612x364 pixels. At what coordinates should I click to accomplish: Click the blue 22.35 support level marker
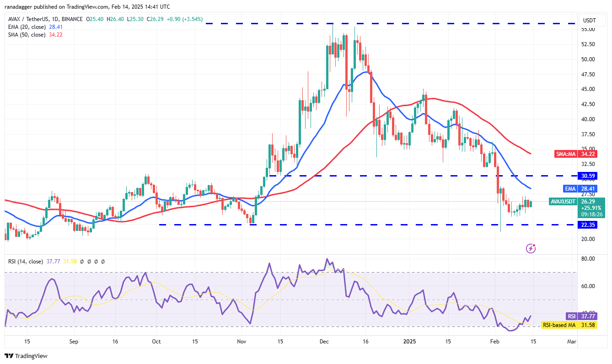pos(587,225)
